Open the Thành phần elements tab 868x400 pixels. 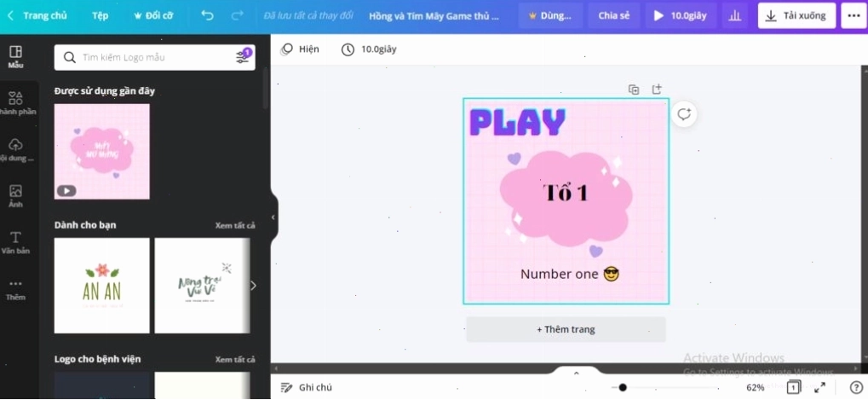coord(15,103)
